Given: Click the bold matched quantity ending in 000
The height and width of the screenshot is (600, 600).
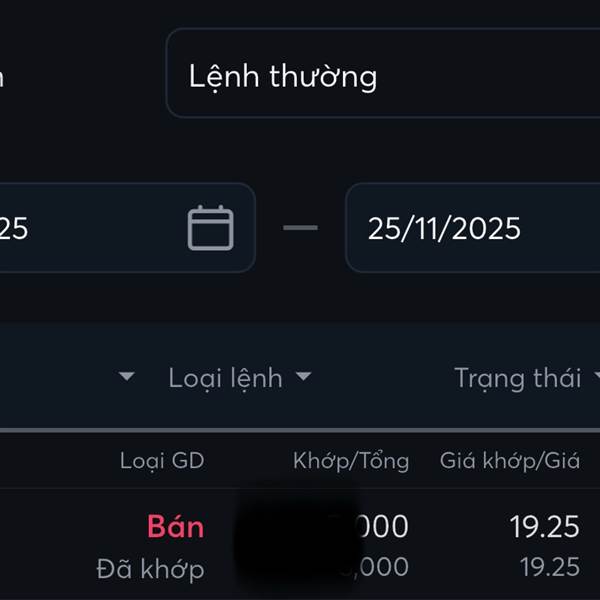Looking at the screenshot, I should pyautogui.click(x=380, y=526).
